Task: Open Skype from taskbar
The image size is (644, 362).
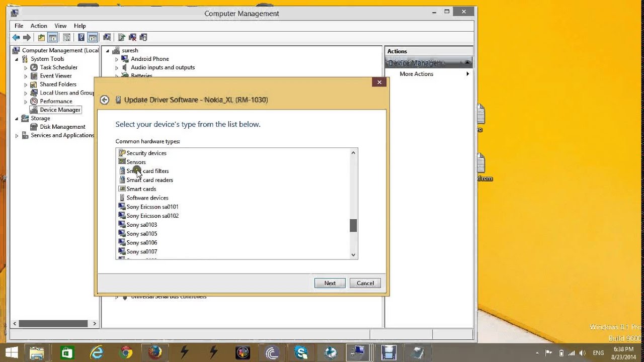Action: [x=301, y=352]
